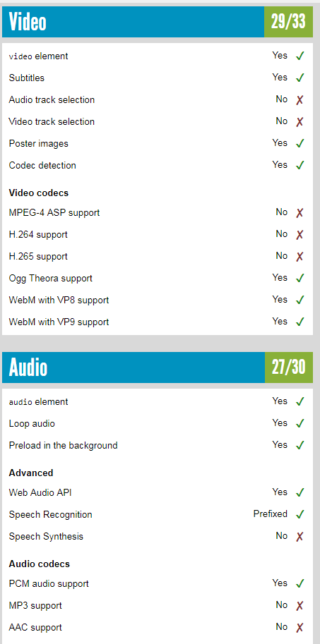This screenshot has height=644, width=320.
Task: Click checkmark beside Ogg Theora support
Action: click(300, 278)
